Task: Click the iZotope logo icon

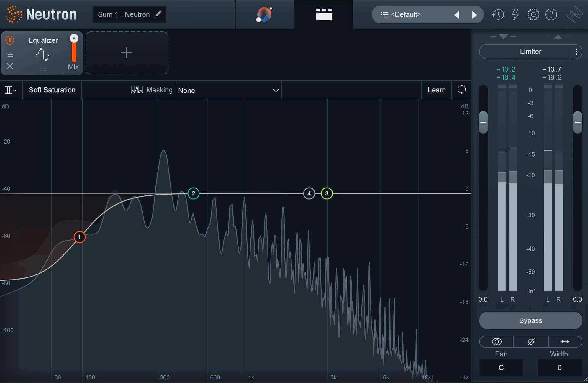Action: (574, 14)
